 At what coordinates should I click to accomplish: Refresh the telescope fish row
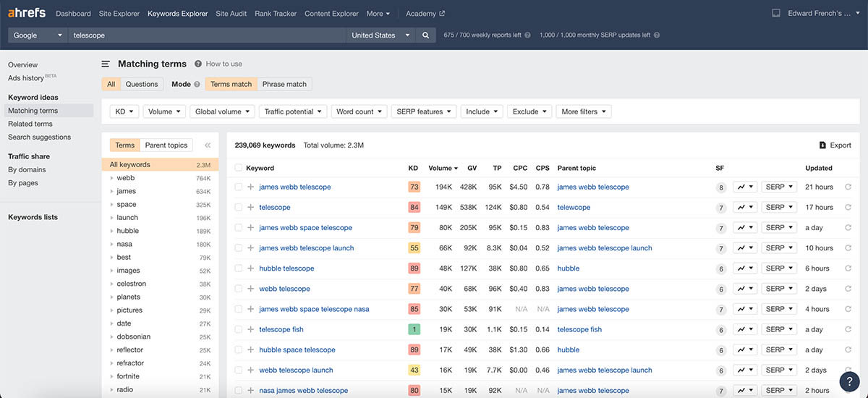coord(848,329)
